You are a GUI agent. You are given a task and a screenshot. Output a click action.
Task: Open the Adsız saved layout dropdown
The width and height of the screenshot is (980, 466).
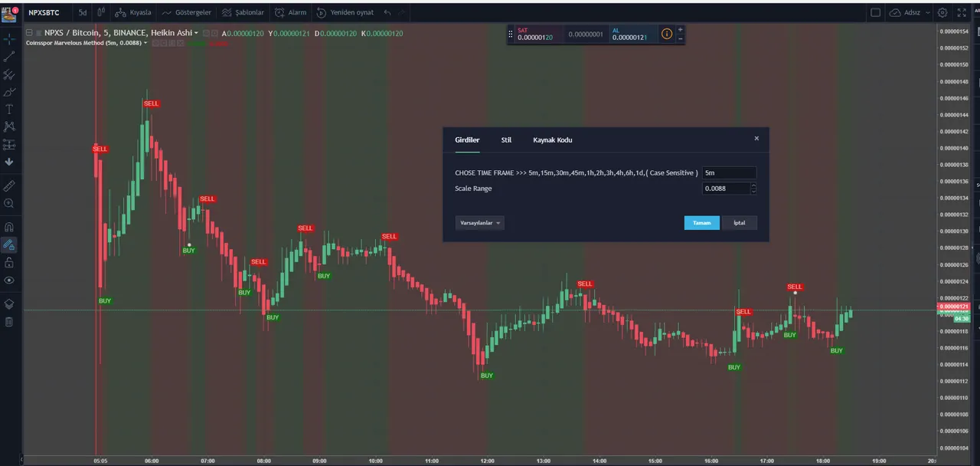point(910,13)
